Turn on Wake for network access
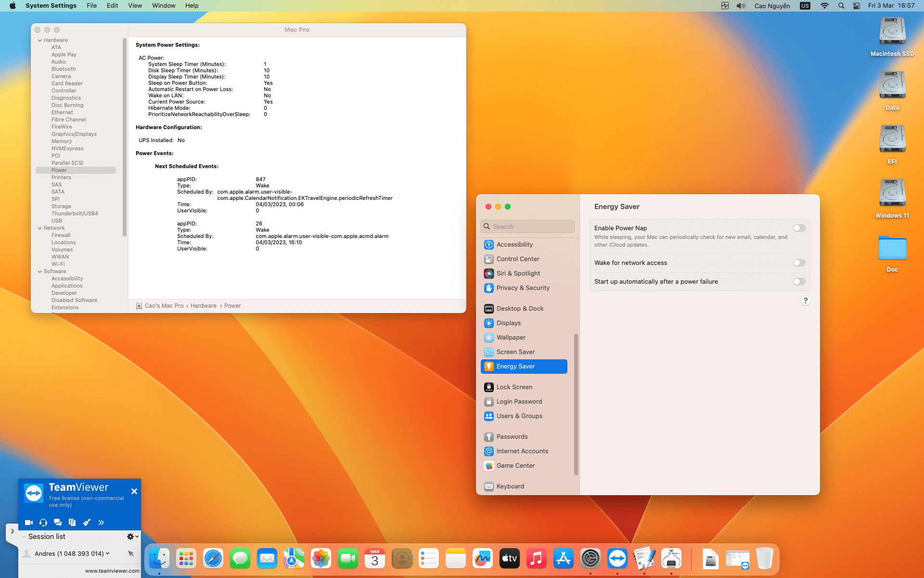924x578 pixels. click(x=799, y=263)
